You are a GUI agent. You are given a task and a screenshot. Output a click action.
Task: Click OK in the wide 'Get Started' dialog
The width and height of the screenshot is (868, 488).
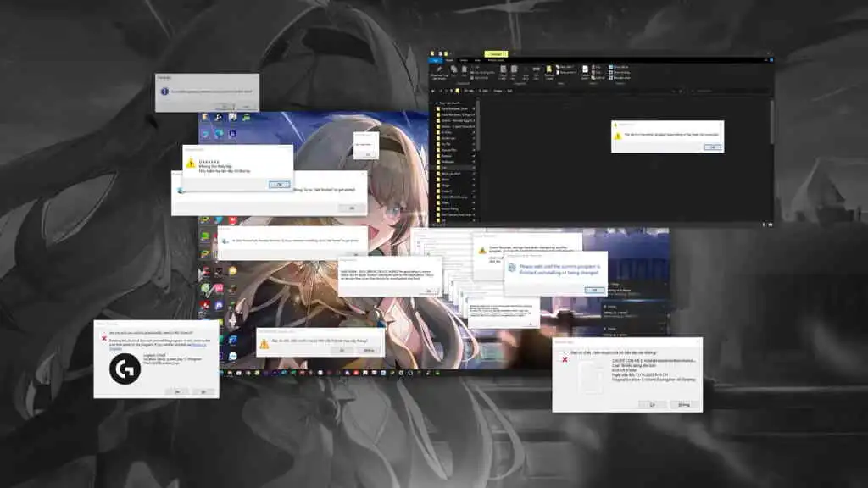[352, 208]
